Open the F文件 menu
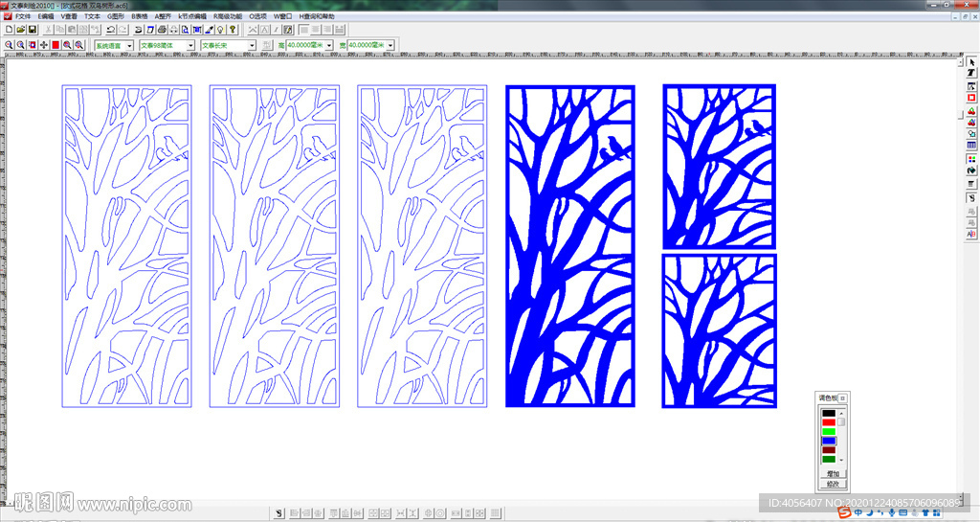The image size is (980, 522). point(23,16)
